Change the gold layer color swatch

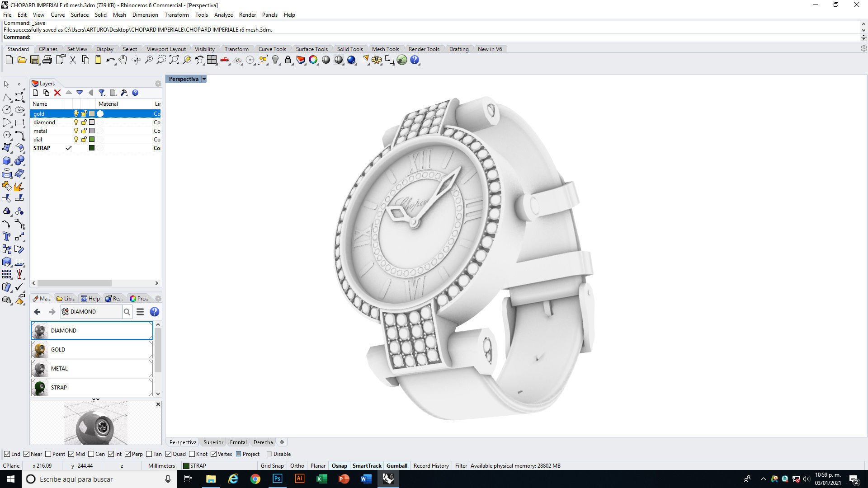point(92,114)
